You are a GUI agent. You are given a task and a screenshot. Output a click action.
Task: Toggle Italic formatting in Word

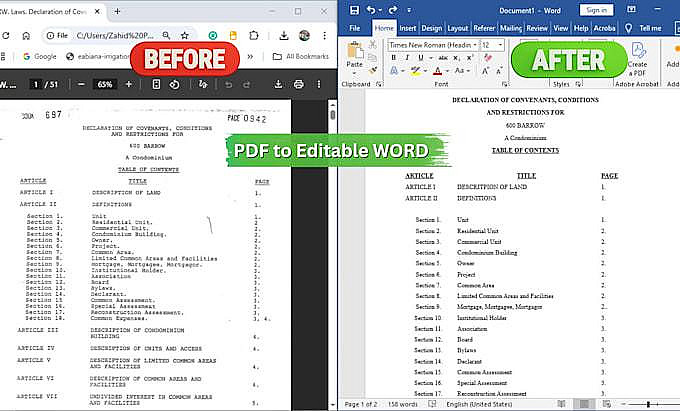pos(407,58)
